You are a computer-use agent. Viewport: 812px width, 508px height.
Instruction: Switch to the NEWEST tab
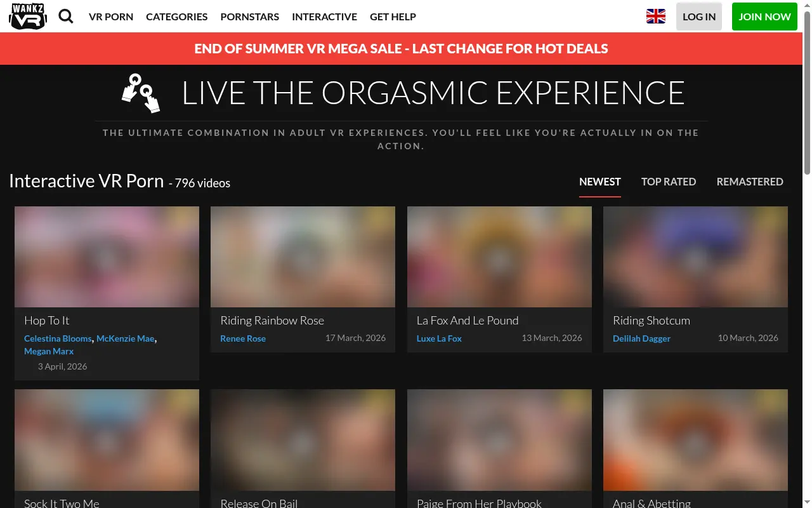click(x=600, y=182)
